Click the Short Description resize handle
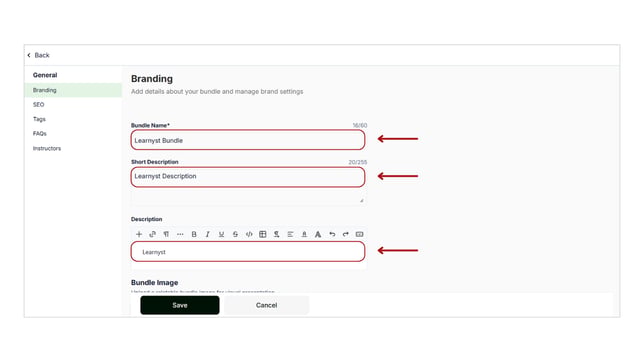 pos(361,201)
